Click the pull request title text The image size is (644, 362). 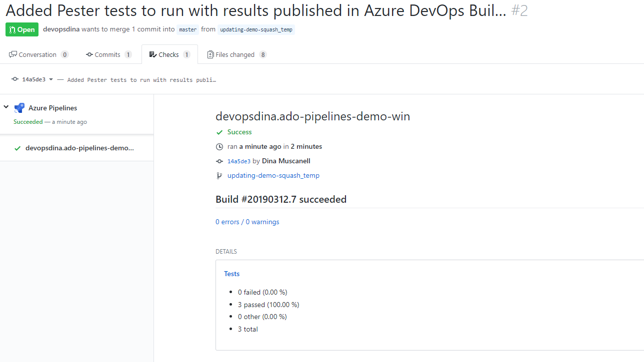tap(256, 10)
